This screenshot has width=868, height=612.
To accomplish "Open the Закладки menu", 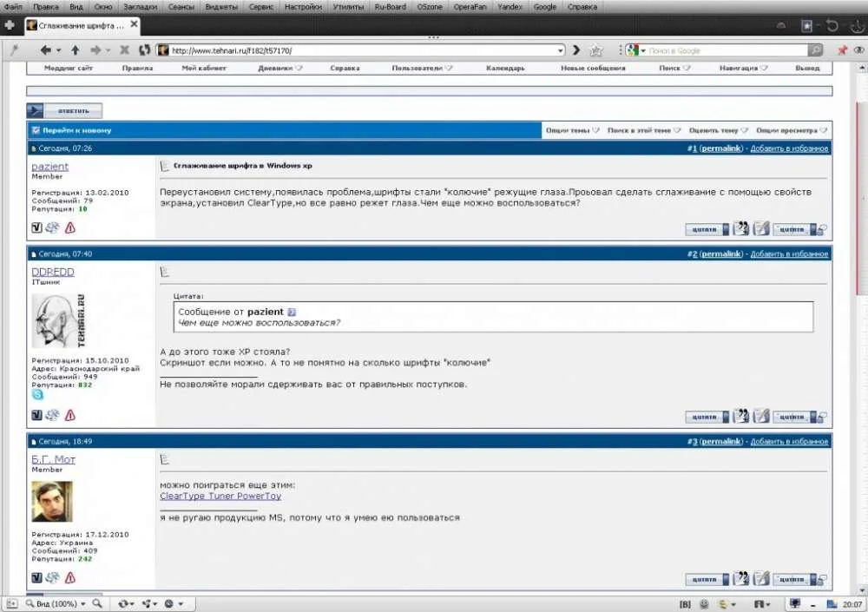I will click(140, 7).
